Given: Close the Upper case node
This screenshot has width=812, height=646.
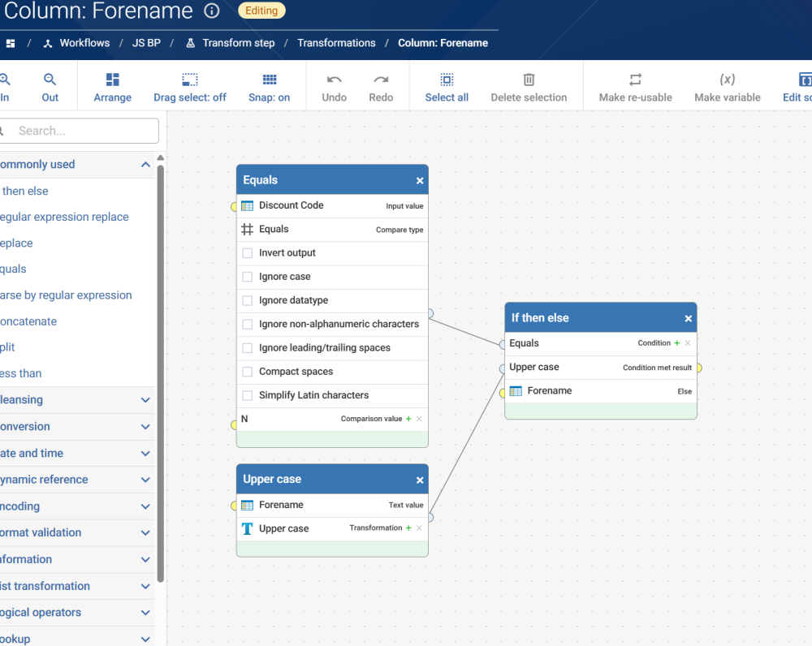Looking at the screenshot, I should (x=420, y=480).
